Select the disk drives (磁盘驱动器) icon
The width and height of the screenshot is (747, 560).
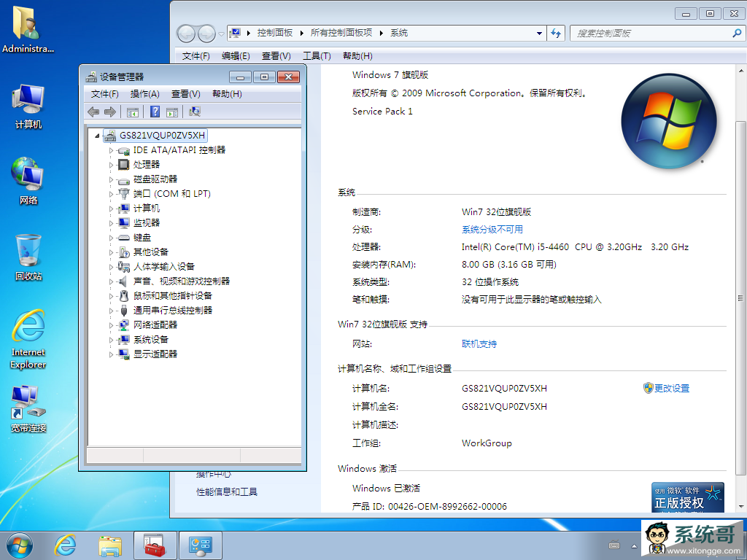[x=124, y=179]
